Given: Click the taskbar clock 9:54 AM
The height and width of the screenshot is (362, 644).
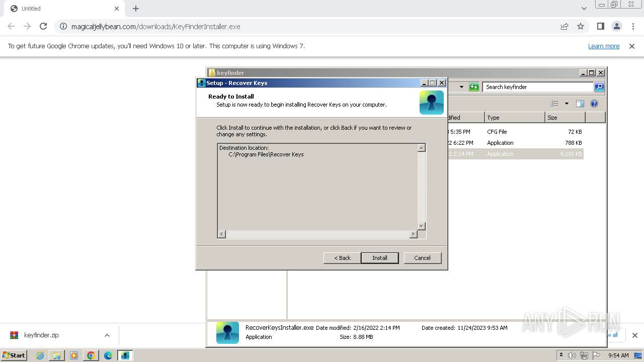Looking at the screenshot, I should click(618, 355).
